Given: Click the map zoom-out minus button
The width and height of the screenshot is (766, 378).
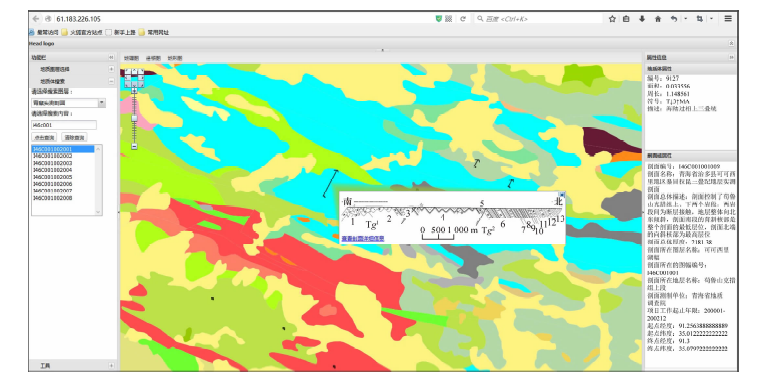Looking at the screenshot, I should click(134, 146).
